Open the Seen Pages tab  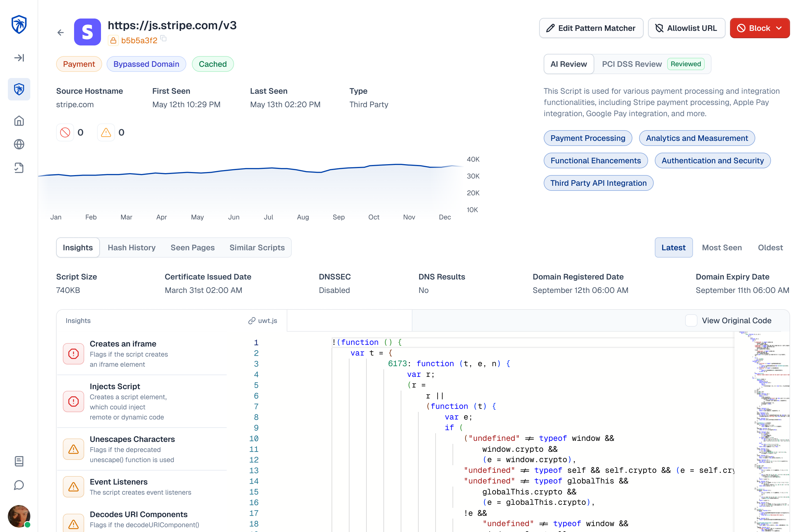point(192,247)
